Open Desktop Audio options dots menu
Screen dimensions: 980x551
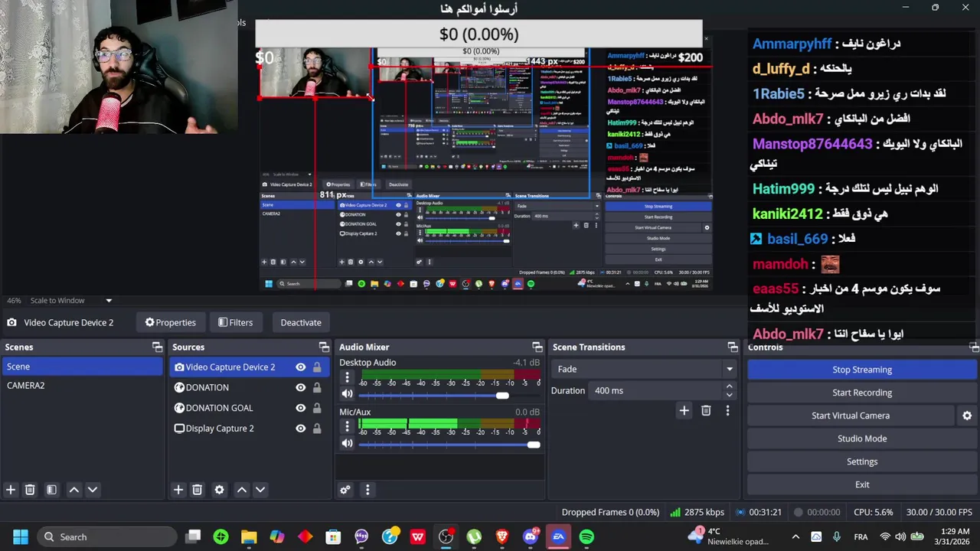pyautogui.click(x=347, y=377)
